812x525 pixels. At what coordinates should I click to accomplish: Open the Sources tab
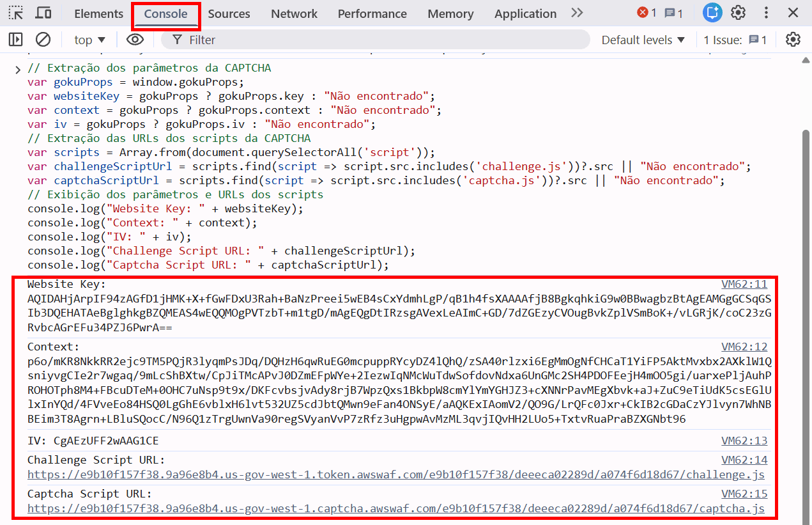[229, 13]
